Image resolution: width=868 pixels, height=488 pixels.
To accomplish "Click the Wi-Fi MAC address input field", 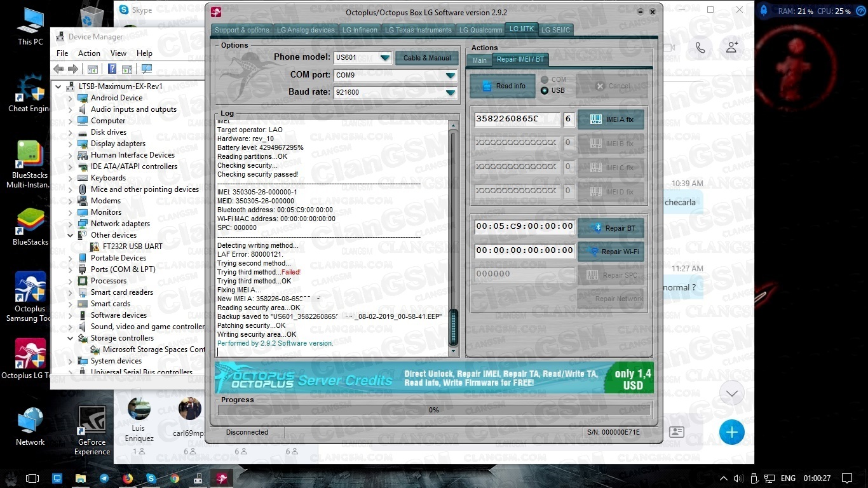I will pyautogui.click(x=524, y=250).
